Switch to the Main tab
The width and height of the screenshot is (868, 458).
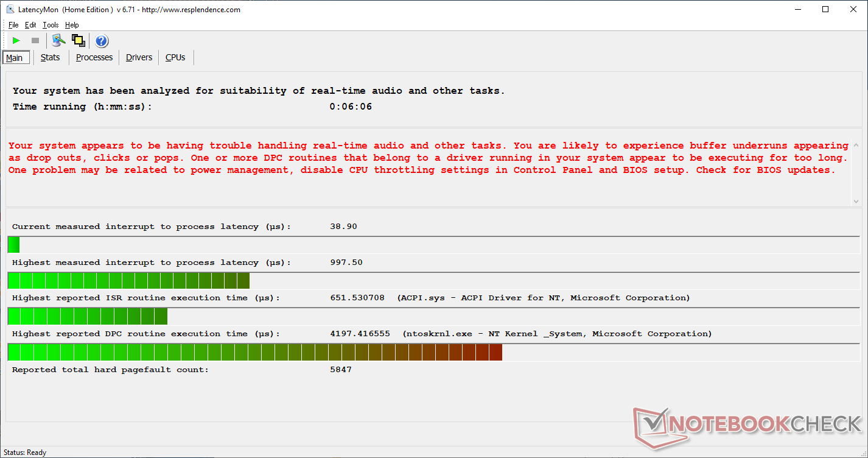(x=15, y=58)
